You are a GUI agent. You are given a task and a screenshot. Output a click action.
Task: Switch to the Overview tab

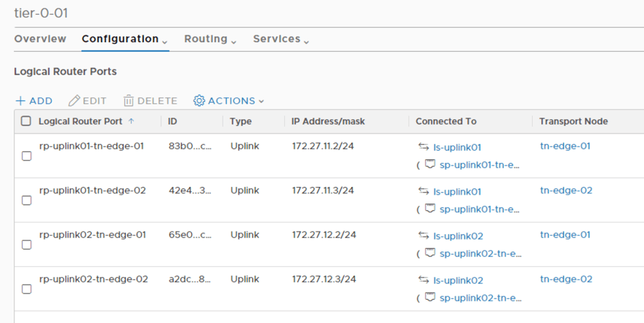(40, 39)
